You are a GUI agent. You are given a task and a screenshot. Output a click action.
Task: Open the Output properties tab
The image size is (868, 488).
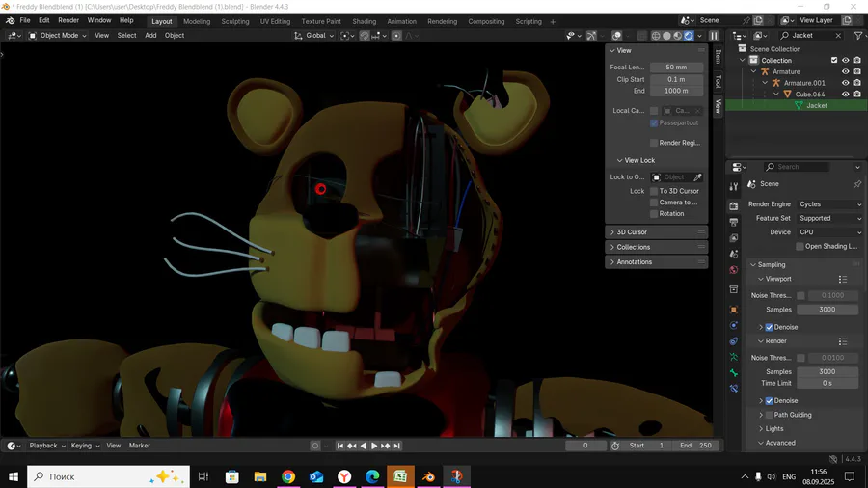coord(734,222)
